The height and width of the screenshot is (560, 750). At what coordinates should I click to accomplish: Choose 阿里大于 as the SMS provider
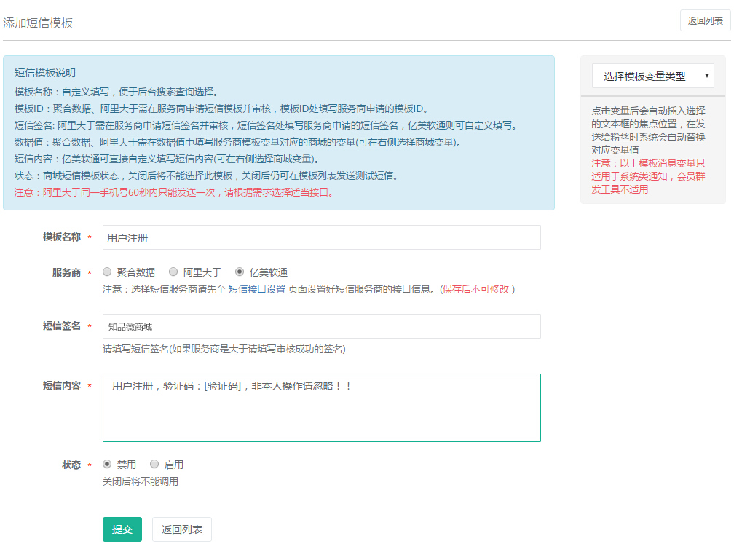click(173, 271)
